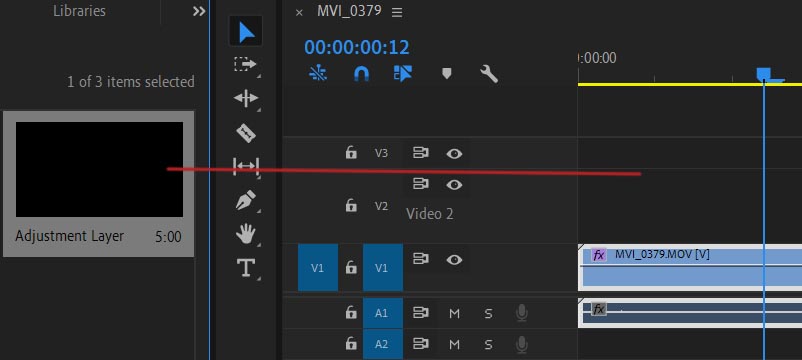
Task: Target the V2 track header
Action: [382, 206]
